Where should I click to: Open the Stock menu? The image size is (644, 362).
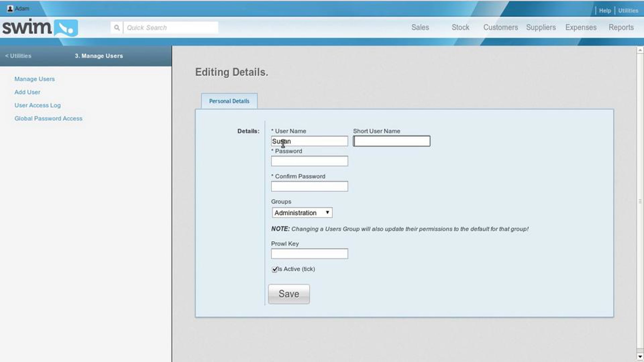pyautogui.click(x=460, y=27)
